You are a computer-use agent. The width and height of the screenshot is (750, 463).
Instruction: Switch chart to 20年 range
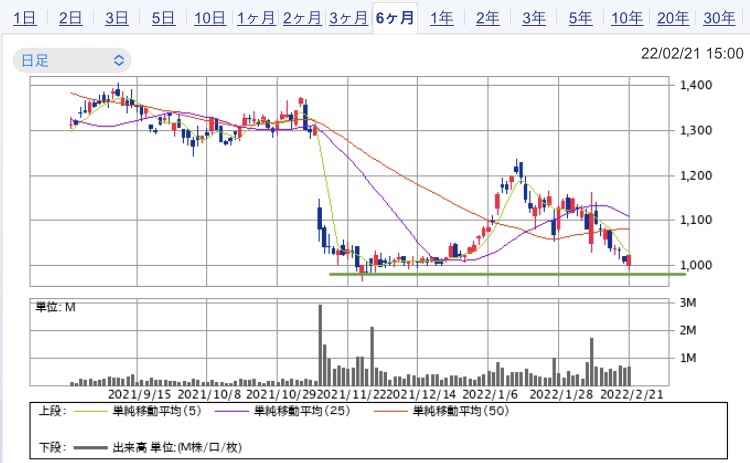click(673, 18)
